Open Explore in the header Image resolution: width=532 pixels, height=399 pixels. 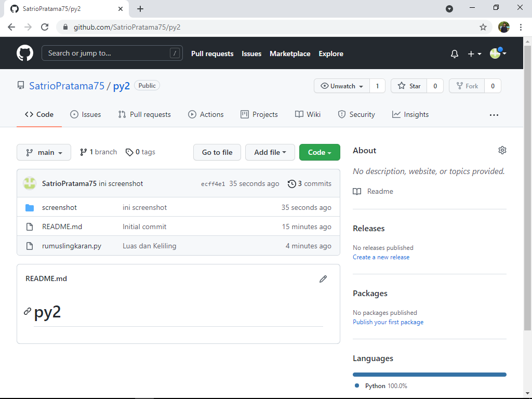click(331, 54)
